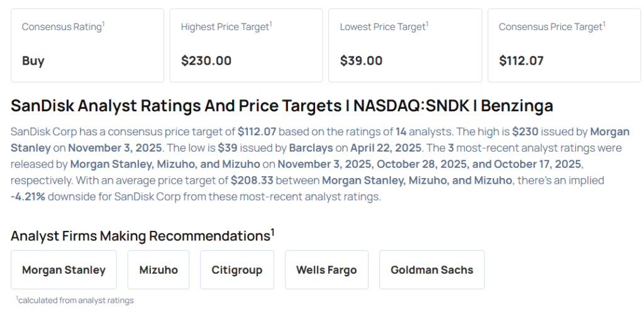Screen dimensions: 644x329
Task: Click the $230.00 highest target value
Action: click(206, 61)
